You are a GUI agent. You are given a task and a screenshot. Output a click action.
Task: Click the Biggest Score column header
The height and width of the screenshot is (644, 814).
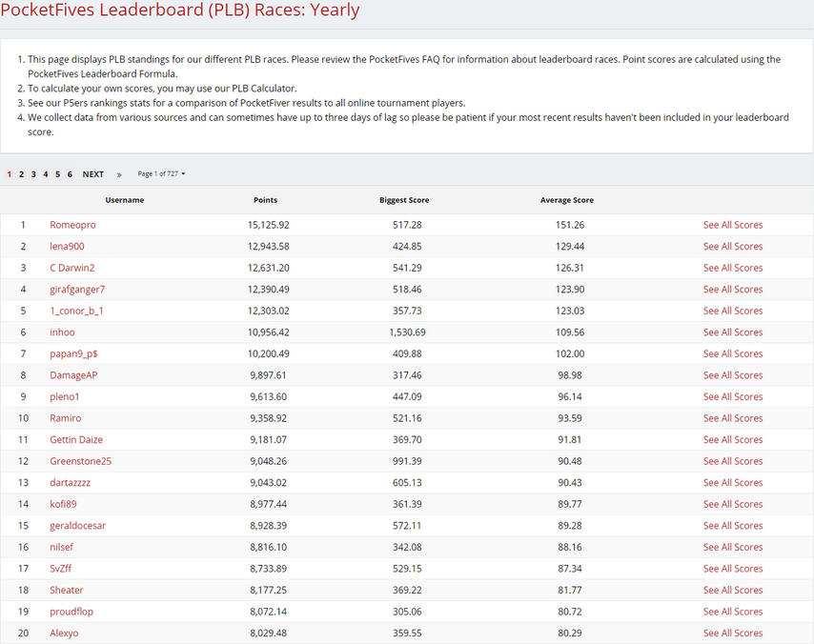404,200
